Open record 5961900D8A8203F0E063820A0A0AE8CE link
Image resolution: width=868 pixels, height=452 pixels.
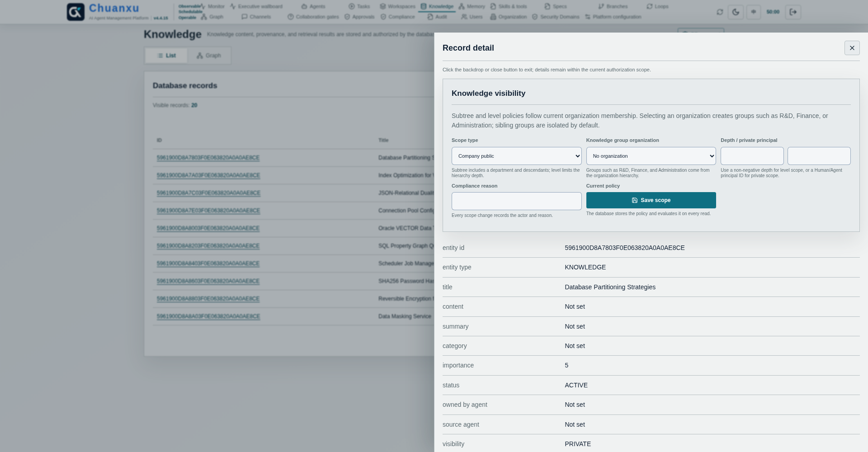coord(208,246)
